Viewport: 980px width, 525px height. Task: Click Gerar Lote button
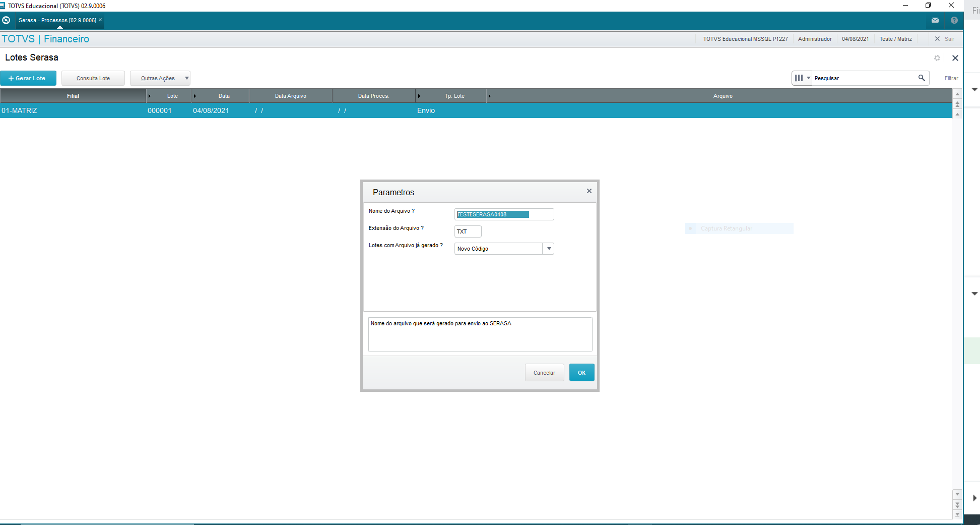point(28,78)
